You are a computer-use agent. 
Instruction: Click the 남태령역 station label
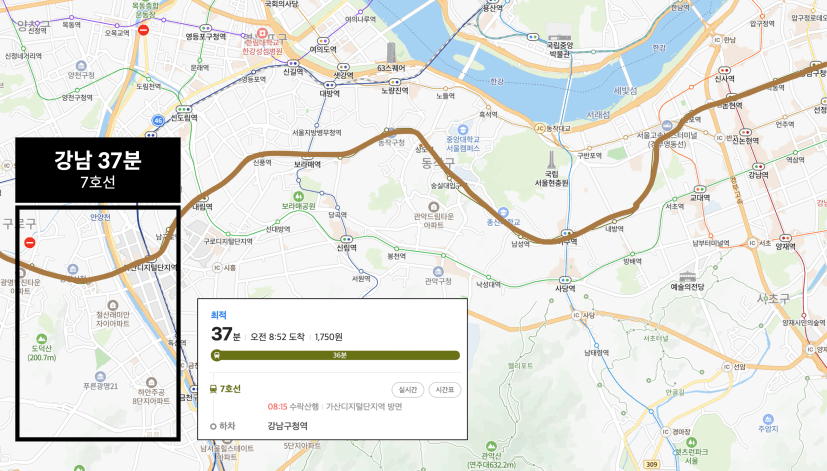pos(597,353)
